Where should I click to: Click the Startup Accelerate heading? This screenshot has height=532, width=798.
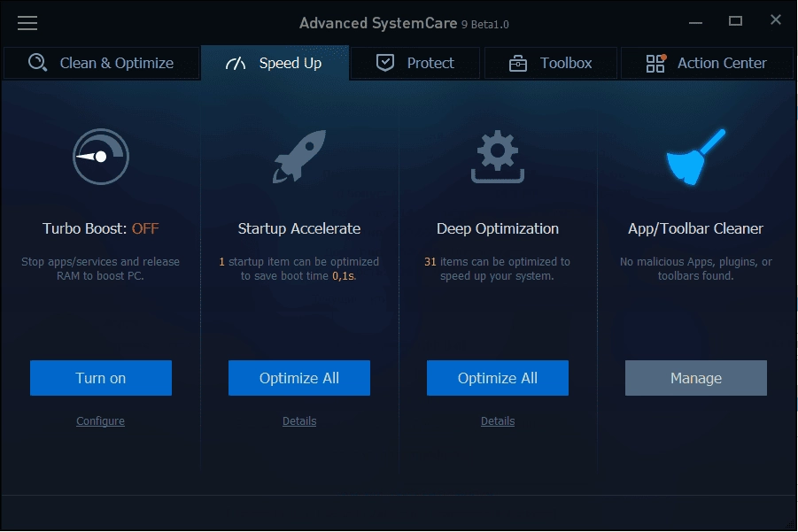(299, 229)
